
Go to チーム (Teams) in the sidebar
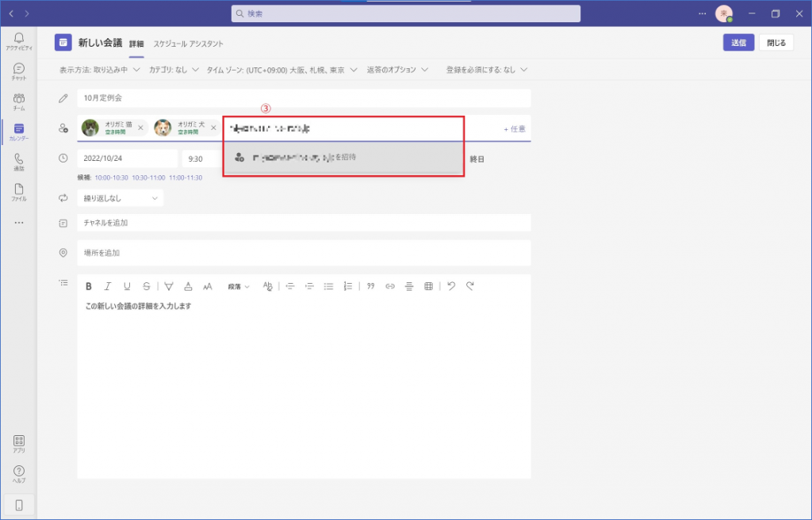(x=18, y=101)
